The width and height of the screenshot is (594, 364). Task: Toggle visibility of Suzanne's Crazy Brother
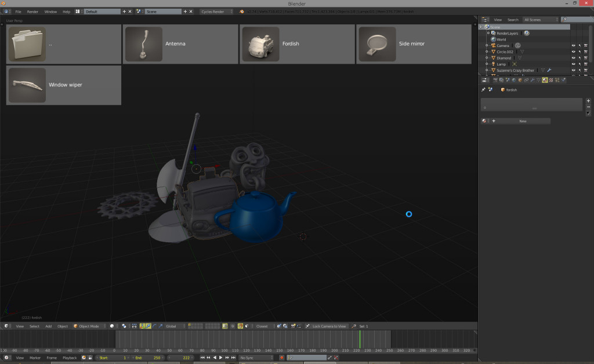(573, 70)
